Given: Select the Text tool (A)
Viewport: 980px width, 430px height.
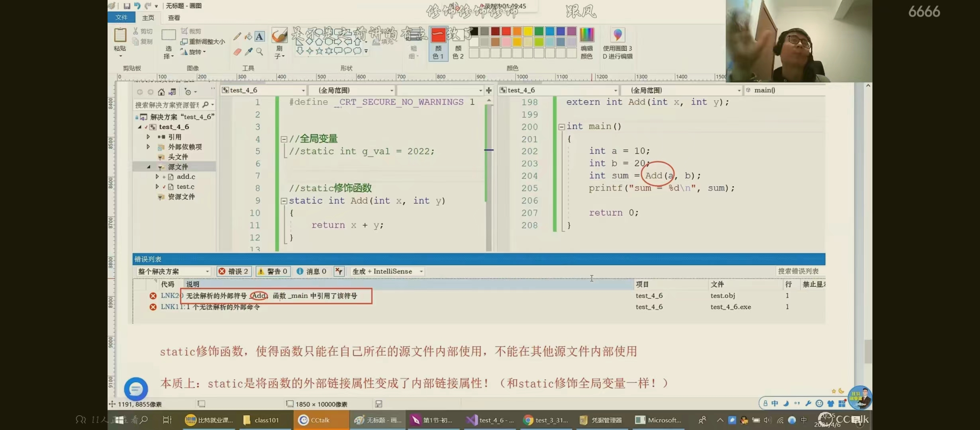Looking at the screenshot, I should pos(259,37).
